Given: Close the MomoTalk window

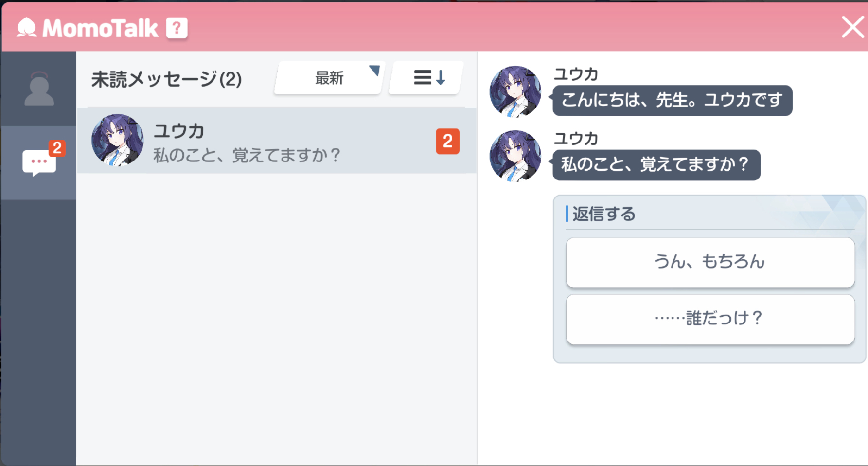Looking at the screenshot, I should click(853, 27).
